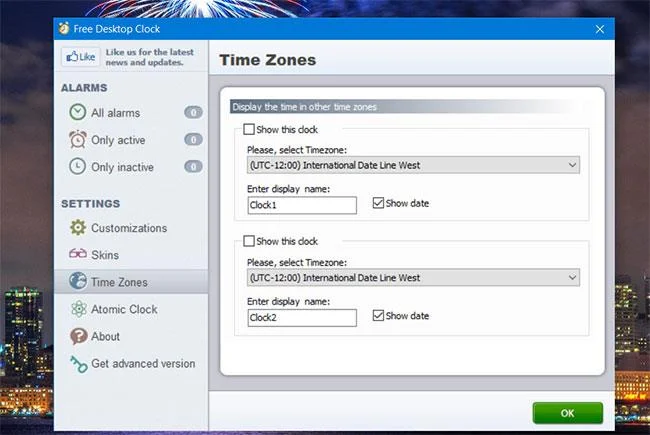The height and width of the screenshot is (435, 650).
Task: Click the Only inactive clock icon
Action: coord(78,167)
